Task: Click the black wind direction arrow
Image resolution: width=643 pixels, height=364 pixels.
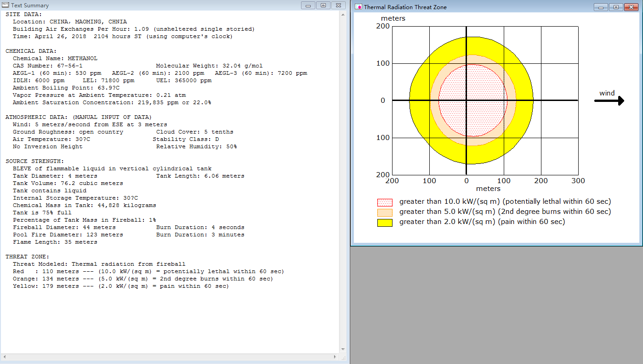Action: tap(609, 101)
